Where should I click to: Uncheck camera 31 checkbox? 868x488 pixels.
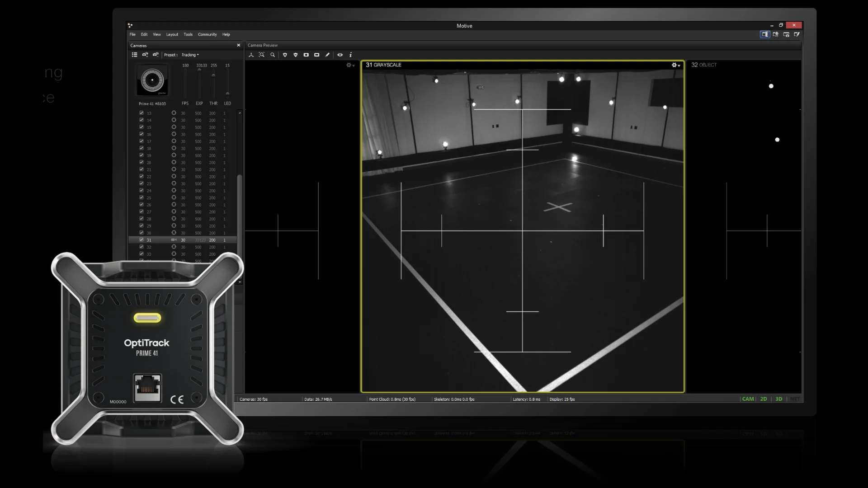142,240
